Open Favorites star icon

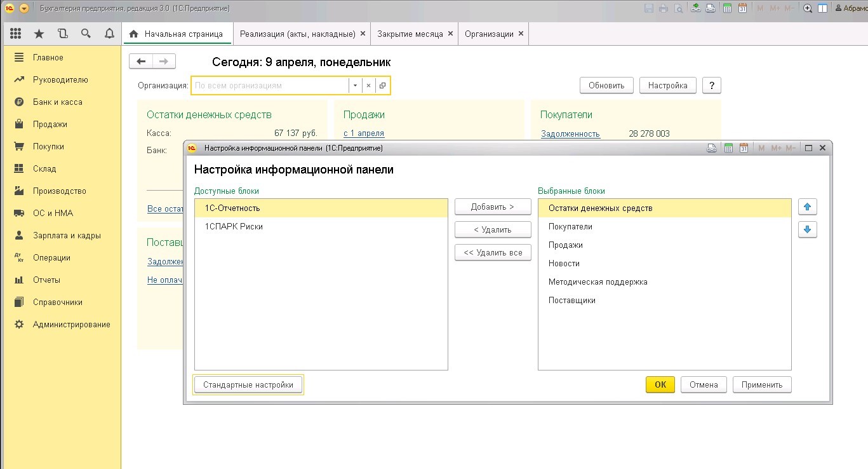pos(39,34)
